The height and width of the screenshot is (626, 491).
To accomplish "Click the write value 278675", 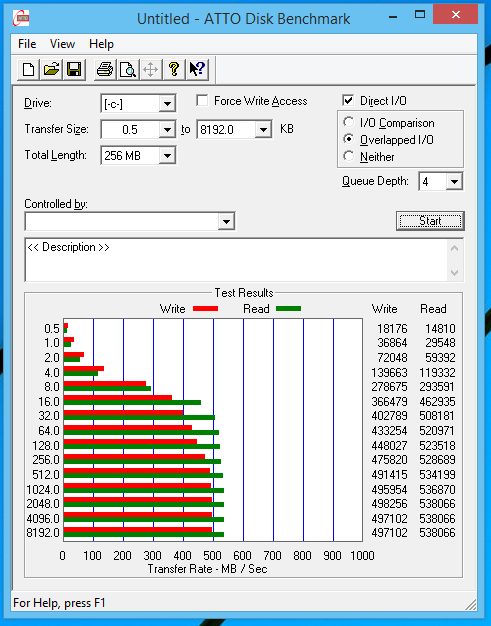I will [389, 387].
